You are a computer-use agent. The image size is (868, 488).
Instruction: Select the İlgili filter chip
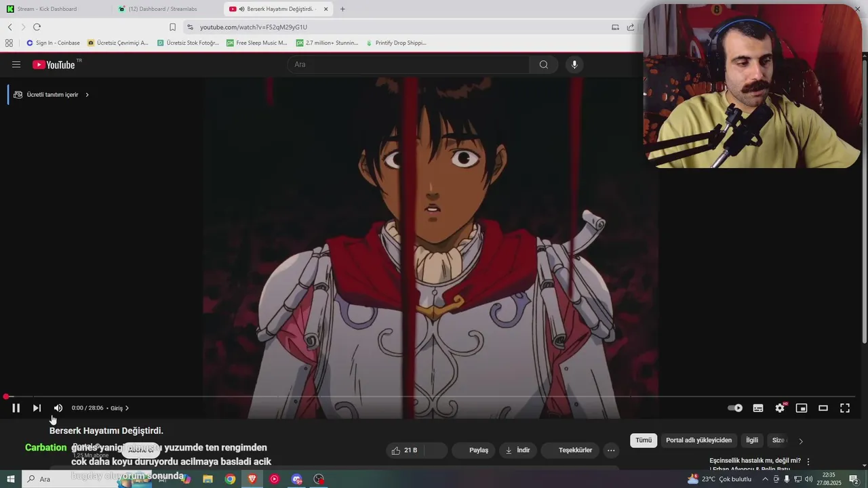point(752,441)
